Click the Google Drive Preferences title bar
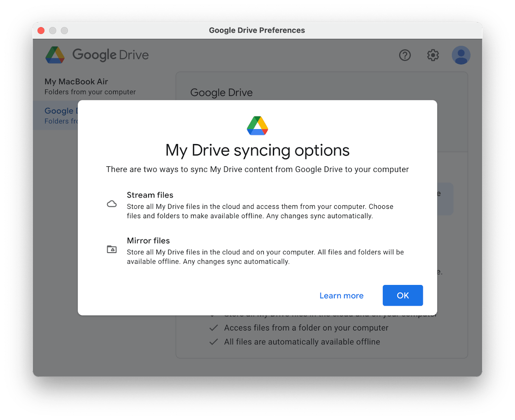The image size is (515, 420). click(x=257, y=30)
